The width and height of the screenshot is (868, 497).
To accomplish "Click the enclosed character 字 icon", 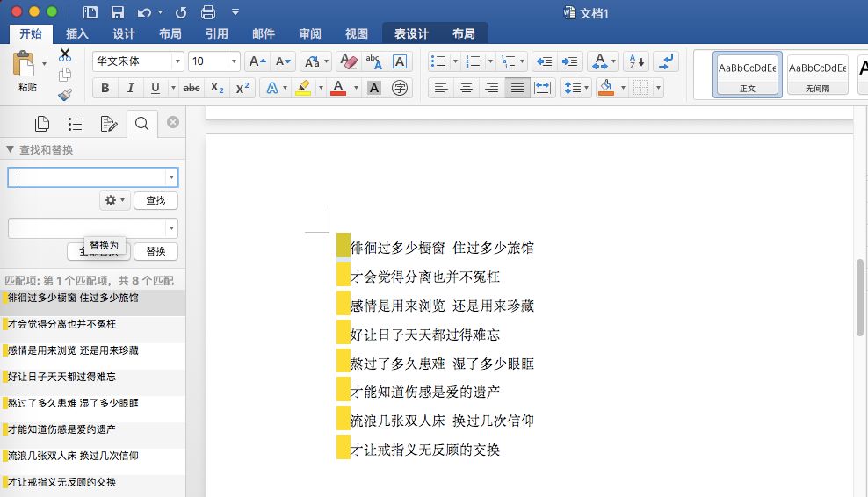I will click(399, 88).
